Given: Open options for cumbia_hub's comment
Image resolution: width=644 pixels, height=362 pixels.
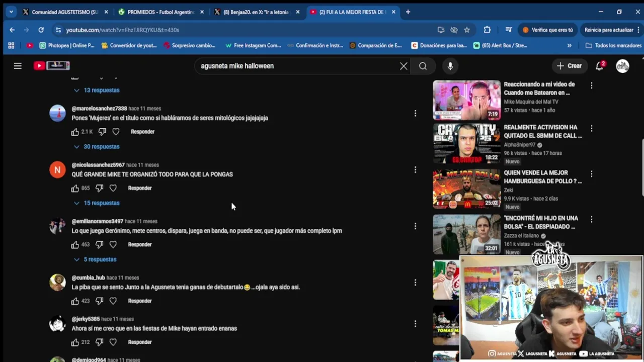Looking at the screenshot, I should click(x=415, y=283).
